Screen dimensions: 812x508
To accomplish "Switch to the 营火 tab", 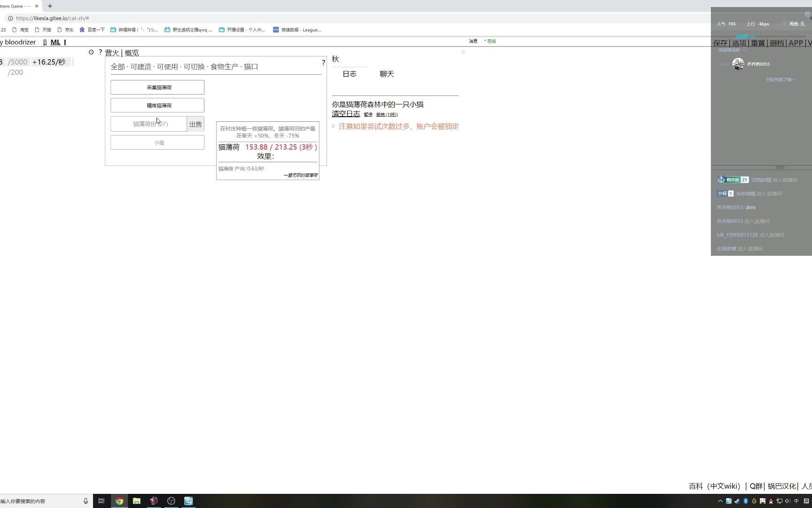I will pos(112,53).
